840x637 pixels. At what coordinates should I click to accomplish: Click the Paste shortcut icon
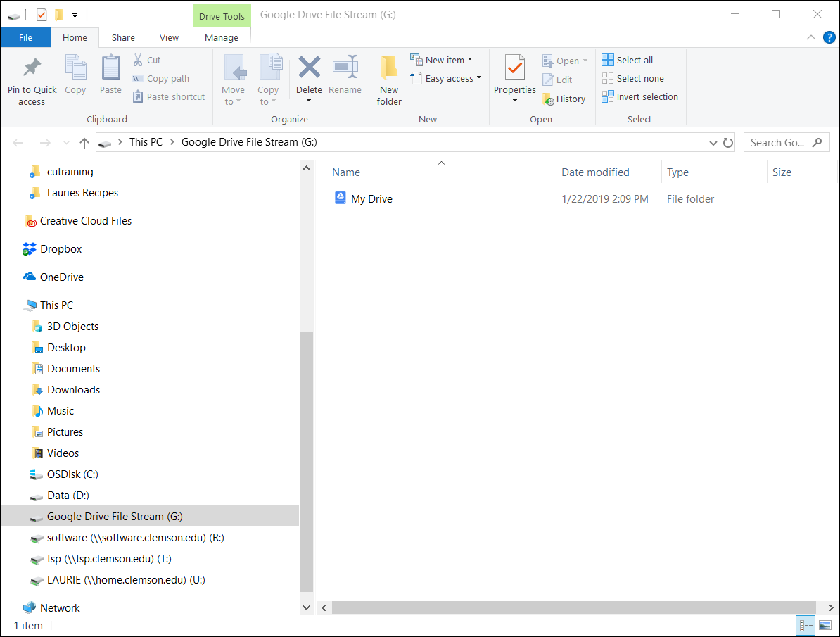point(138,96)
